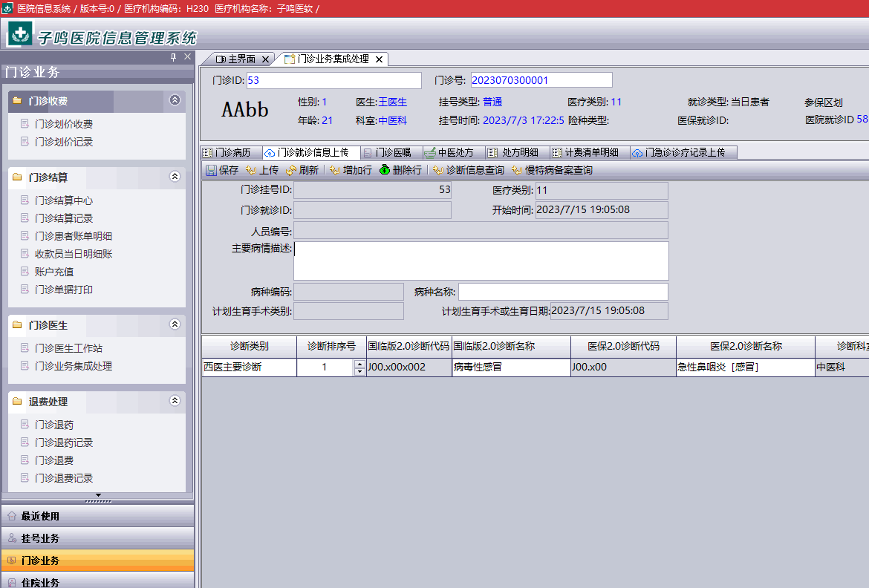Click the Save (保存) toolbar icon
Screen dimensions: 869x588
(x=212, y=170)
